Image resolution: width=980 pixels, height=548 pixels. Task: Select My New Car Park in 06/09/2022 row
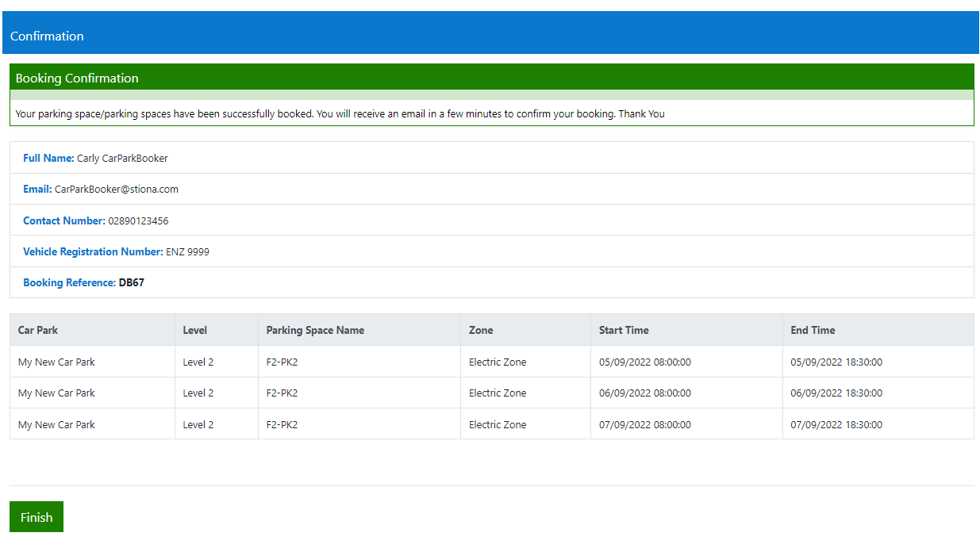point(56,393)
